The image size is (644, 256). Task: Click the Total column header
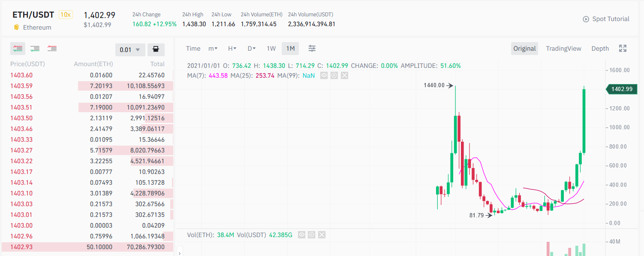click(157, 64)
